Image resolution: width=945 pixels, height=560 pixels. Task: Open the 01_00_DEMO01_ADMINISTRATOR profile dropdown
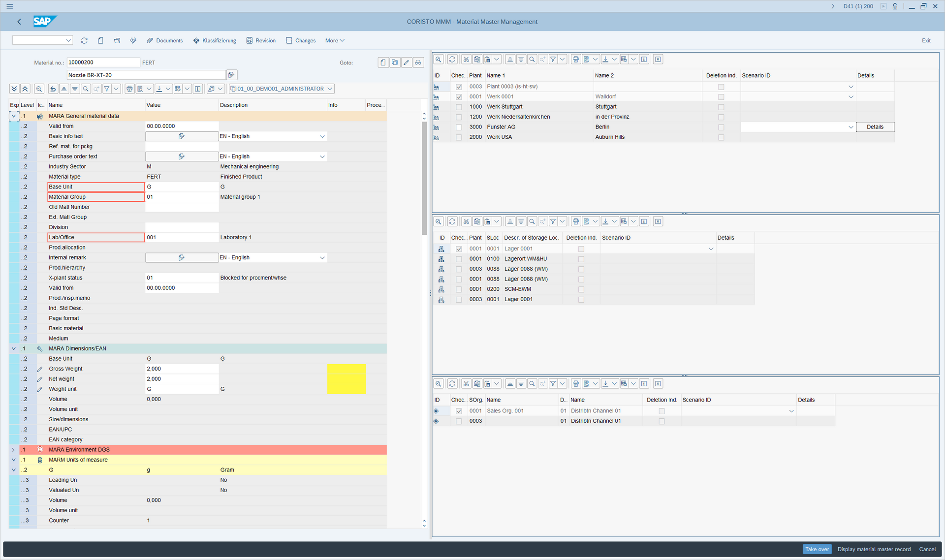click(x=330, y=89)
